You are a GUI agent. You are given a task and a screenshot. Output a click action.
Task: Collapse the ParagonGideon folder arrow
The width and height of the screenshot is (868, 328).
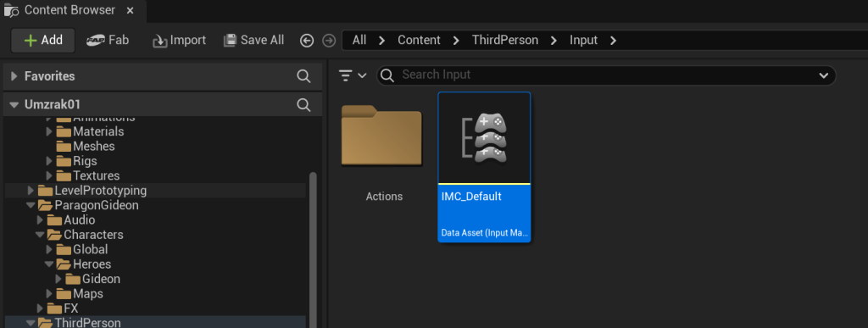31,205
